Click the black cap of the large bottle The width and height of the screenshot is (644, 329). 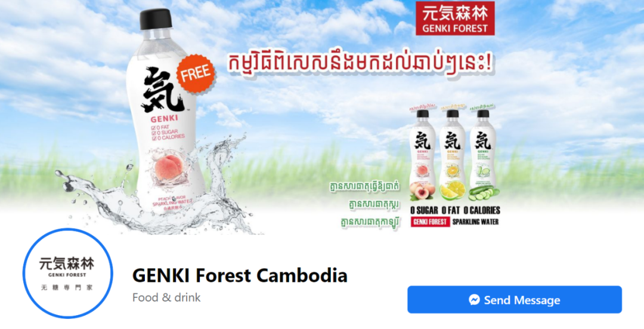click(156, 19)
